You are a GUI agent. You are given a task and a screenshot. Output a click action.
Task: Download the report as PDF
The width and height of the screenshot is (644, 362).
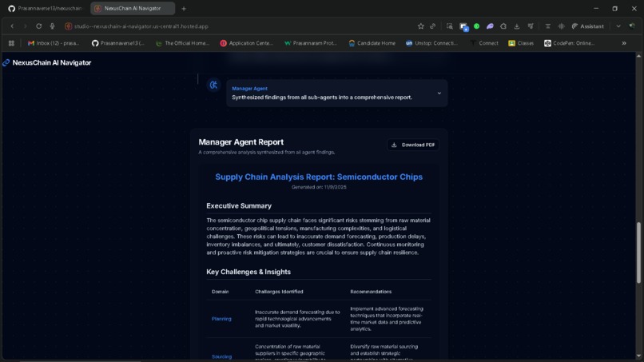pyautogui.click(x=413, y=145)
